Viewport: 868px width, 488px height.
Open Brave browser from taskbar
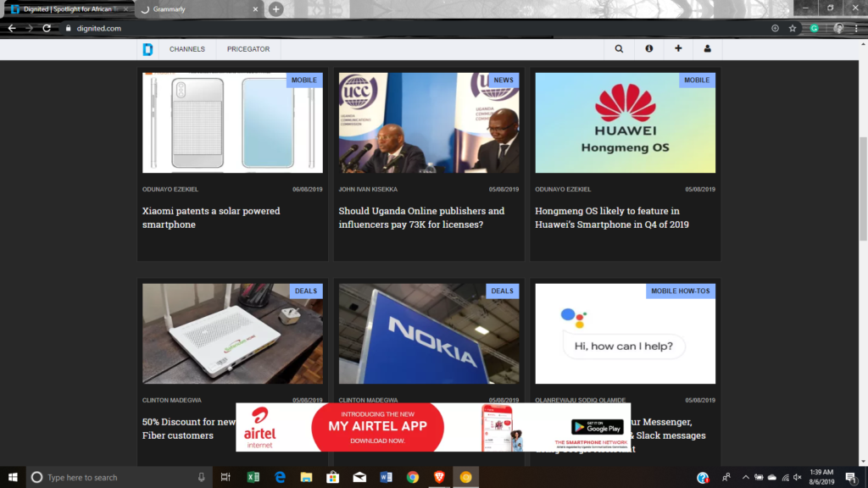(439, 477)
